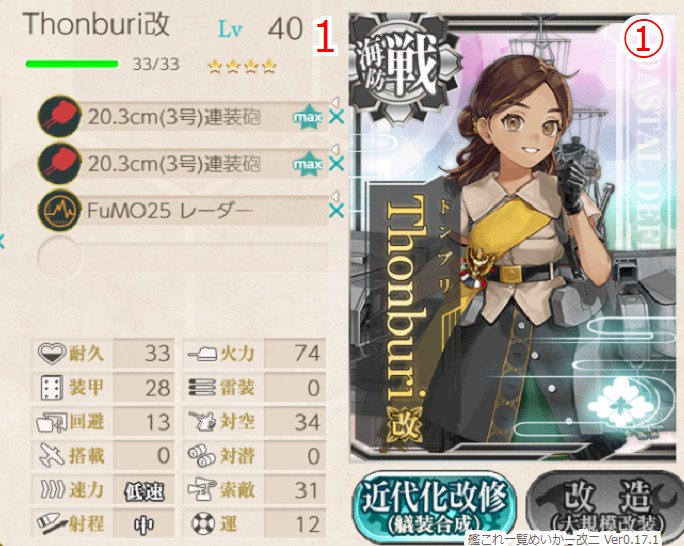Click the FuMO25 radar equipment icon
684x546 pixels.
click(x=59, y=211)
